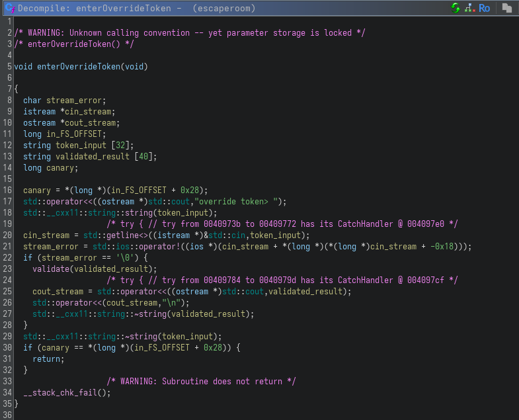Select '*cin_stream' in the istream declaration

coord(85,112)
